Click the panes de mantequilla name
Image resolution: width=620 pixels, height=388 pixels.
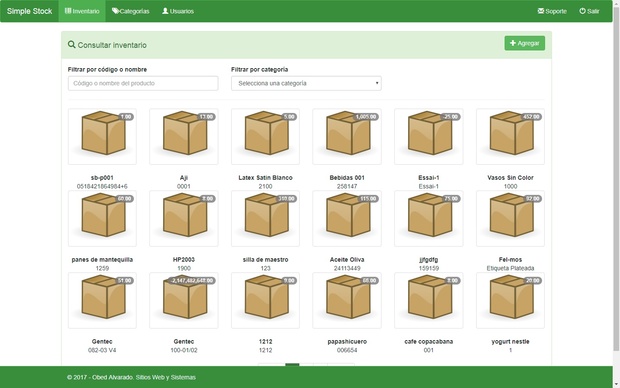tap(102, 259)
